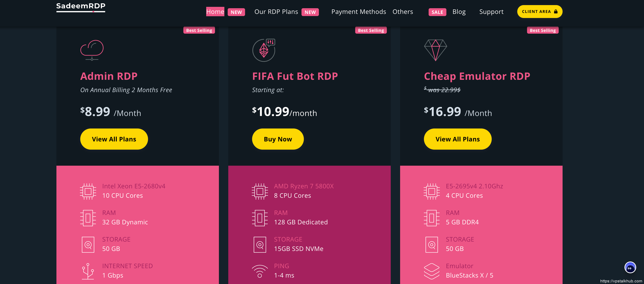Screen dimensions: 644x284
Task: Click the cloud icon above Admin RDP
Action: pos(92,50)
